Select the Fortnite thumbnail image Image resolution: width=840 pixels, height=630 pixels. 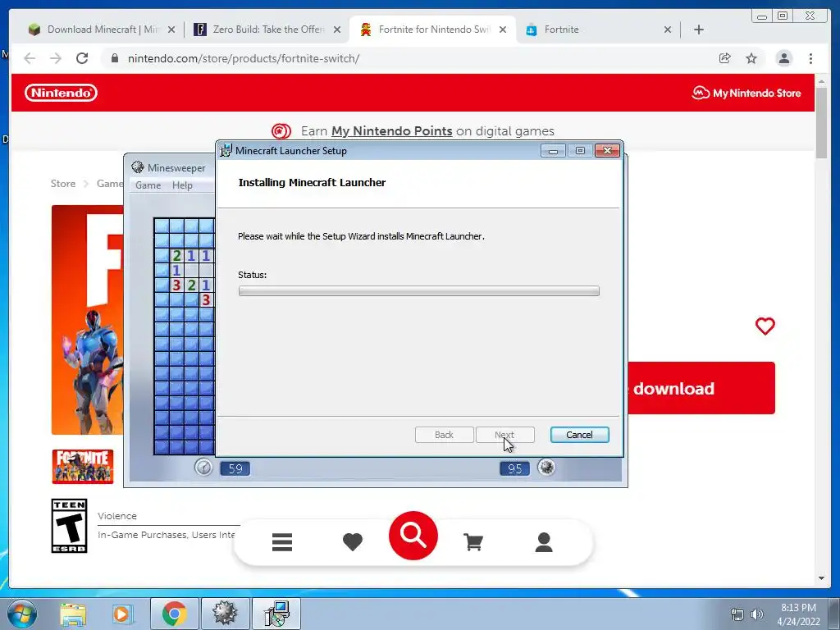(83, 467)
